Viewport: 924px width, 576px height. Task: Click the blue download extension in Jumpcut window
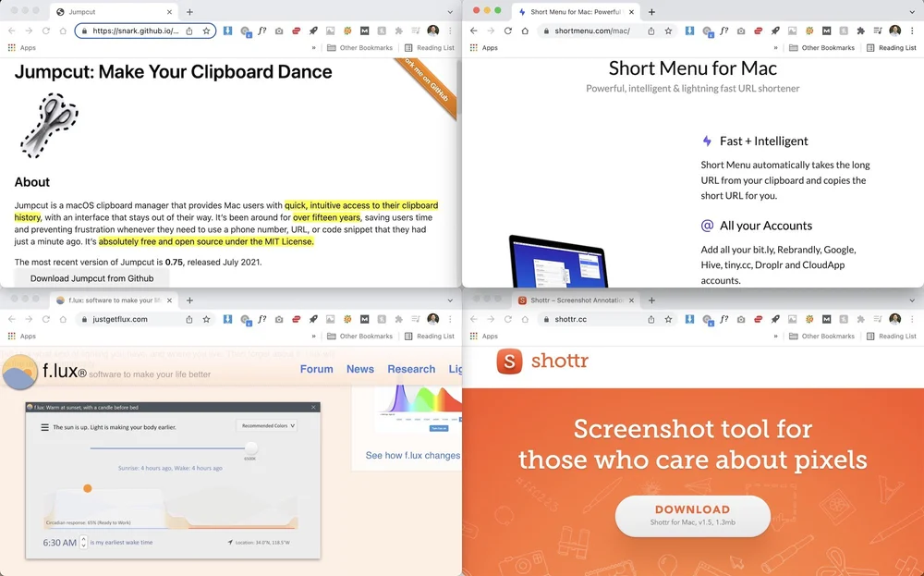(227, 31)
